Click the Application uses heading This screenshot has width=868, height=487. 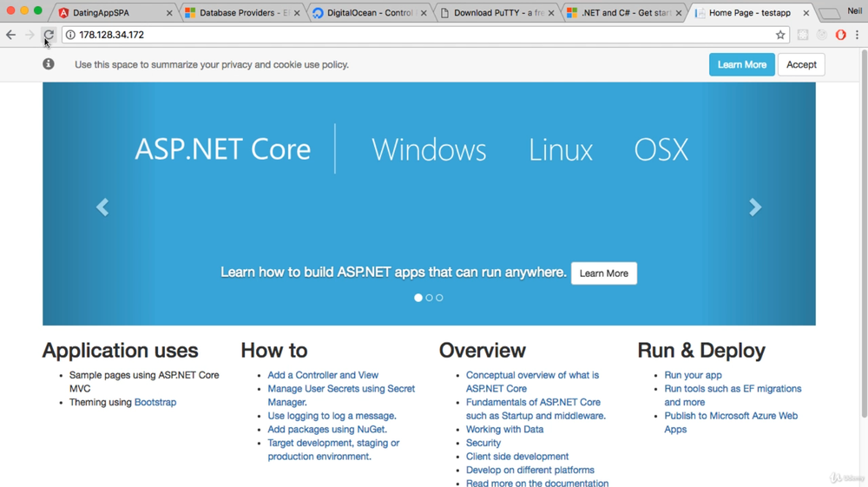point(120,351)
